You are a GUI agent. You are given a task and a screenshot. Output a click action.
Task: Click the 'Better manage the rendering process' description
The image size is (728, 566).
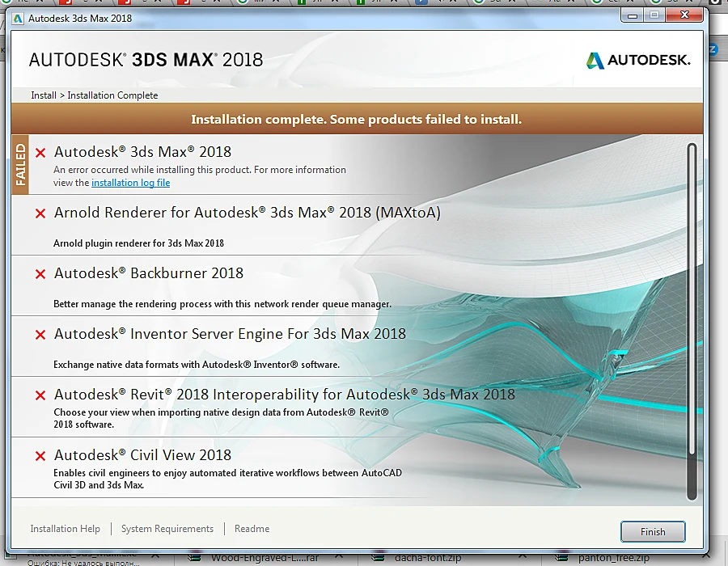click(x=222, y=304)
